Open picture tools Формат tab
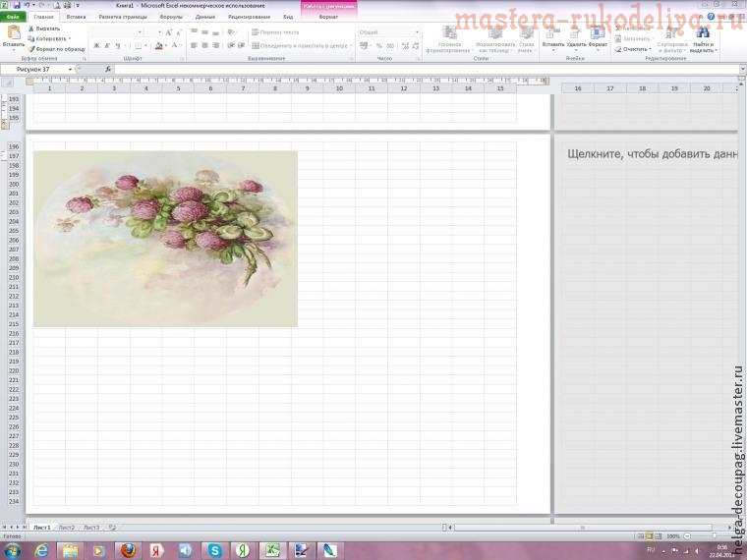747x560 pixels. (328, 17)
